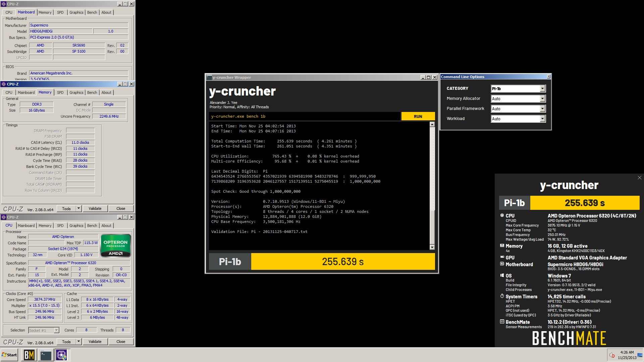This screenshot has width=644, height=362.
Task: Click the 11.0 clocks CAS# Latency value
Action: pos(80,142)
